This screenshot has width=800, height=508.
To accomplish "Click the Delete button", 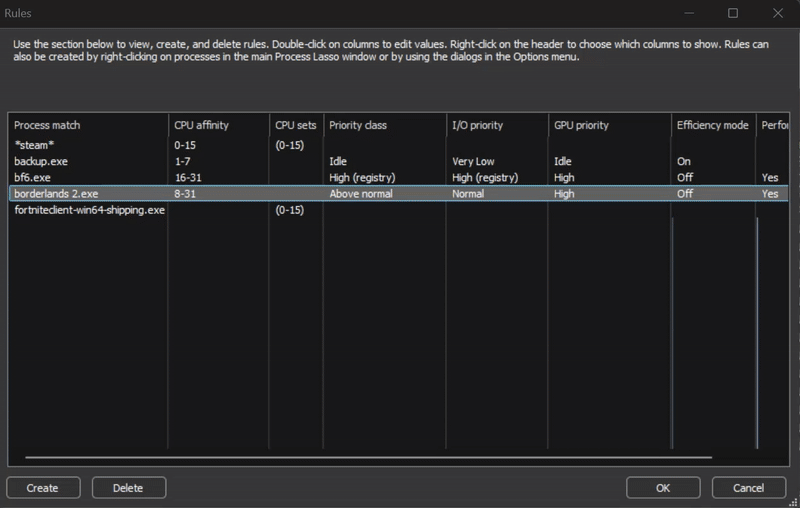I will 128,488.
